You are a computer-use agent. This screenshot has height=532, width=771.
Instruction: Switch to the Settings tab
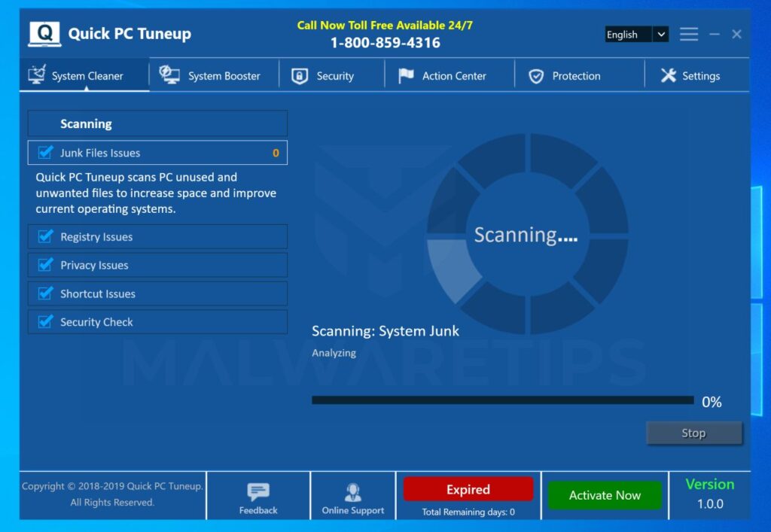pos(697,75)
